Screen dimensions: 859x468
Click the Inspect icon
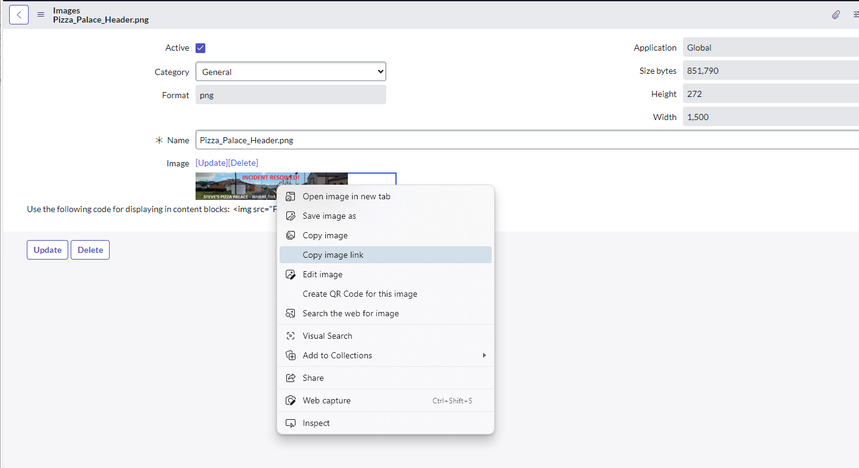pos(290,423)
